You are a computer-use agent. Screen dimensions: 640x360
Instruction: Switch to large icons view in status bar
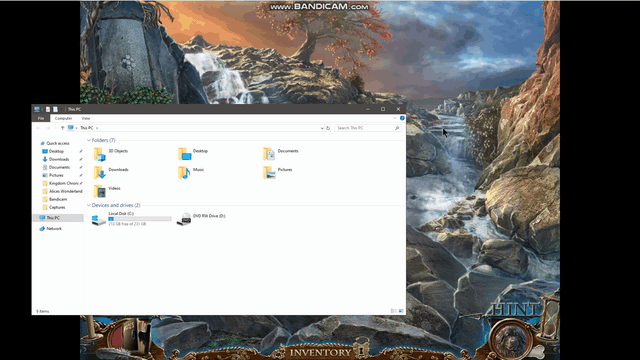click(401, 311)
